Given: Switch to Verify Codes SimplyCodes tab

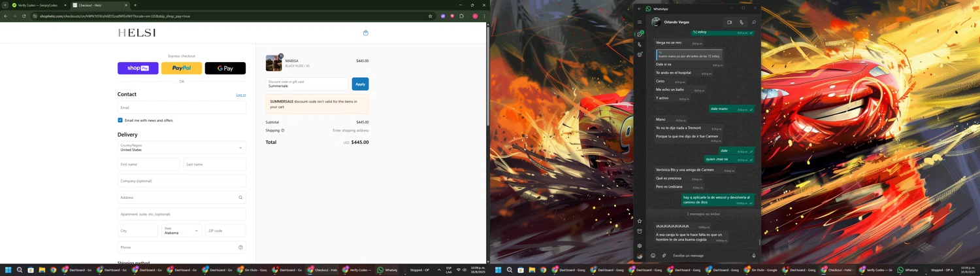Looking at the screenshot, I should (x=38, y=5).
